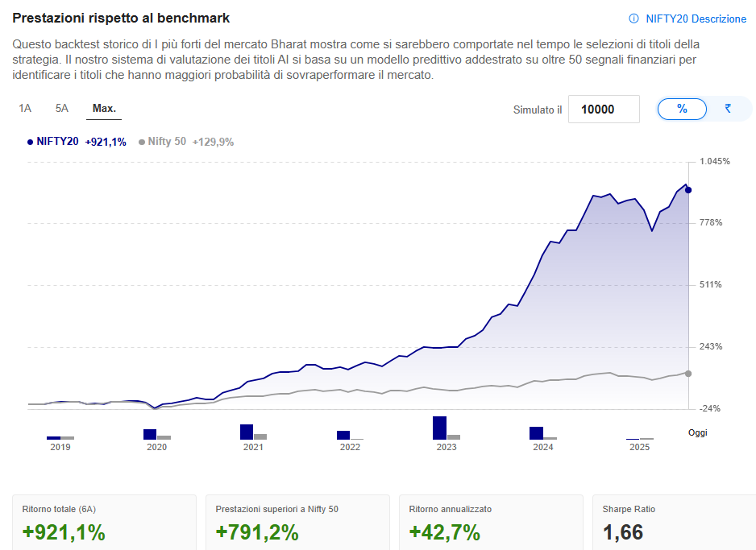Click the Simulato il amount input field
This screenshot has width=756, height=550.
[604, 110]
